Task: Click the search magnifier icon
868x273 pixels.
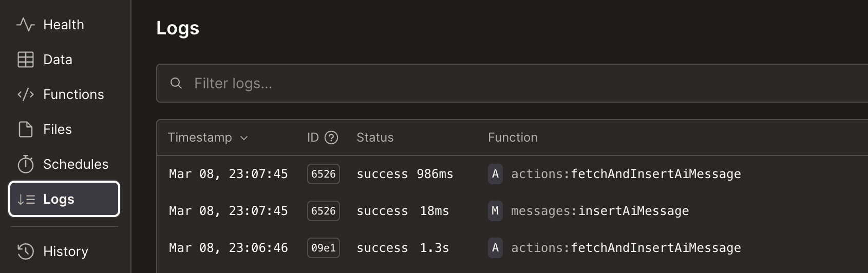Action: [x=176, y=83]
